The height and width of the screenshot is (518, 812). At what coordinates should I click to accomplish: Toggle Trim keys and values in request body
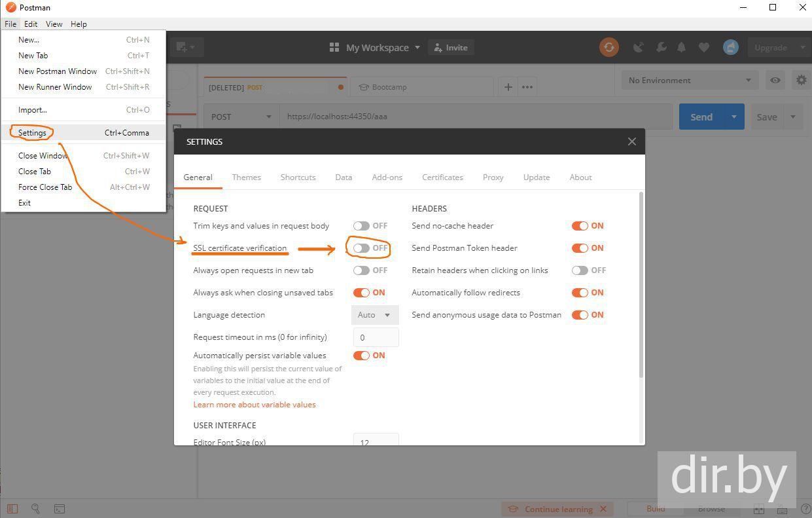click(x=361, y=226)
